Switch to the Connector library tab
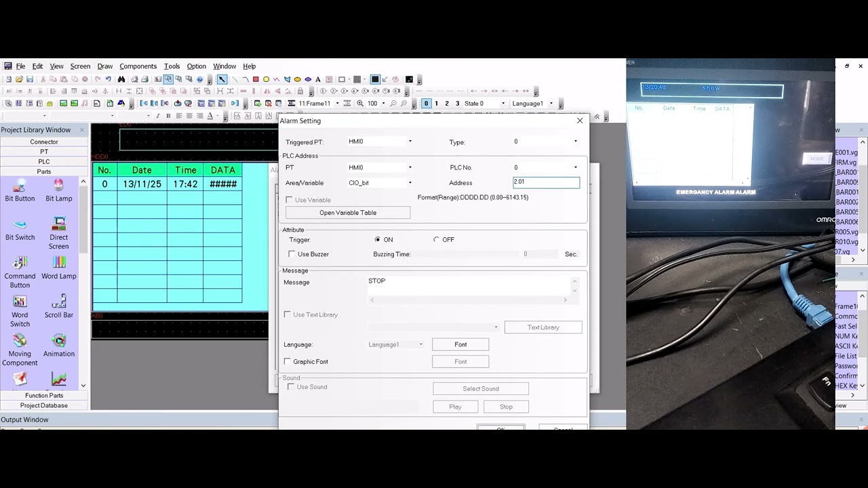Viewport: 868px width, 488px height. [44, 142]
